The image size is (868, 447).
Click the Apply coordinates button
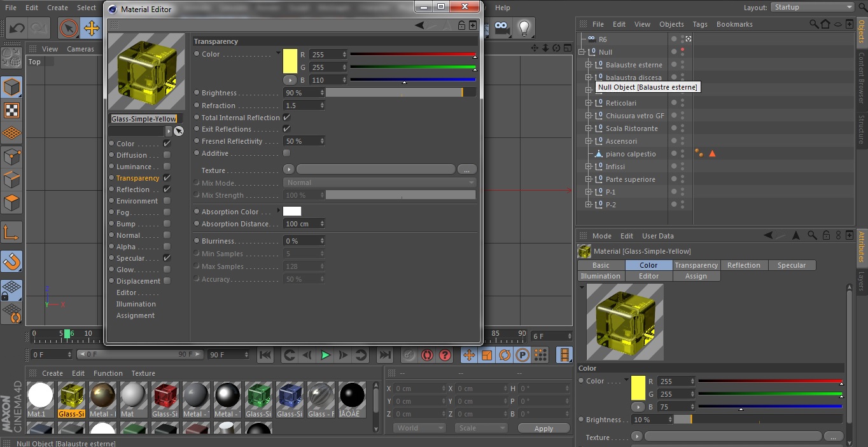coord(543,429)
